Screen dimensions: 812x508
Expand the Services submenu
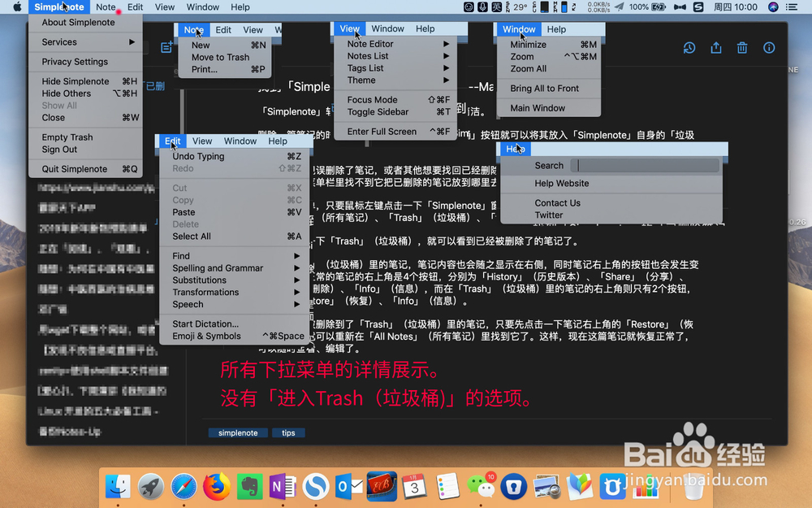pyautogui.click(x=86, y=42)
